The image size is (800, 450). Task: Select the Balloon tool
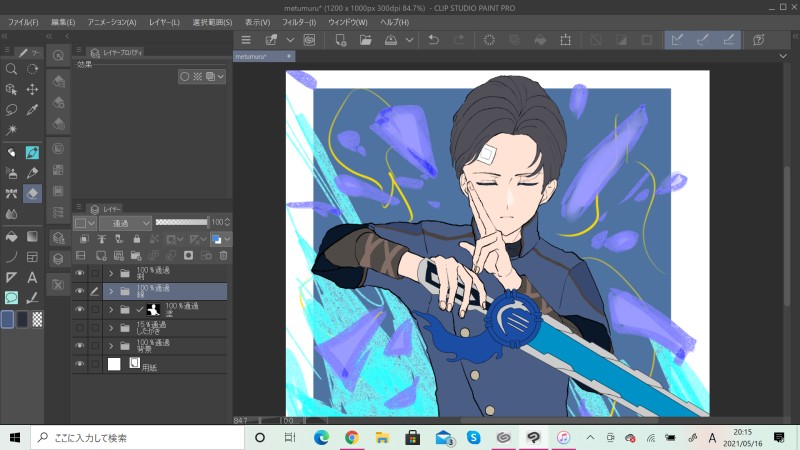pyautogui.click(x=11, y=297)
